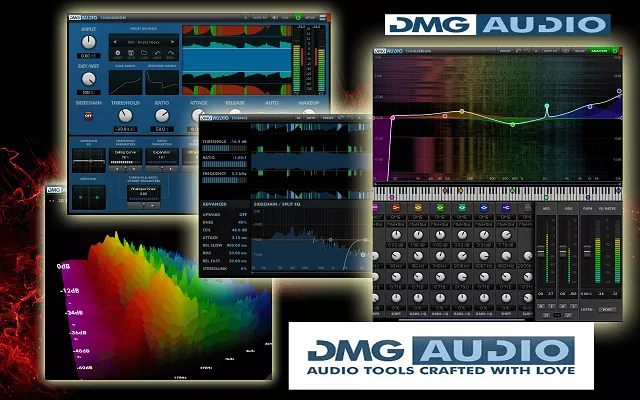Select the red band shape icon in EQuilibrium
The image size is (640, 400).
(396, 208)
